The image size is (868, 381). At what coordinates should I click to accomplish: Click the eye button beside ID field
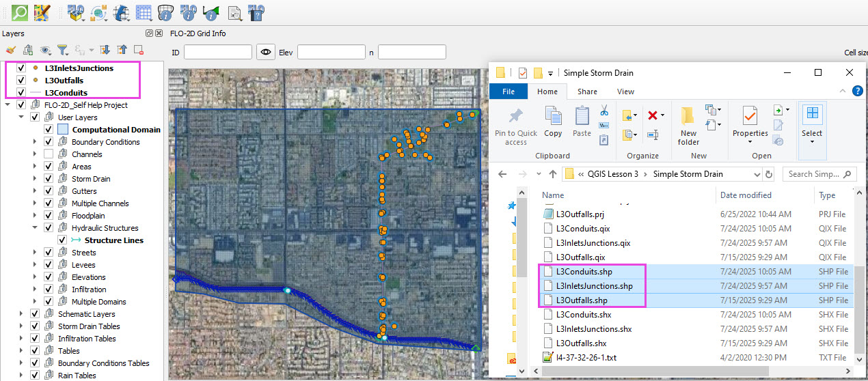pyautogui.click(x=266, y=52)
